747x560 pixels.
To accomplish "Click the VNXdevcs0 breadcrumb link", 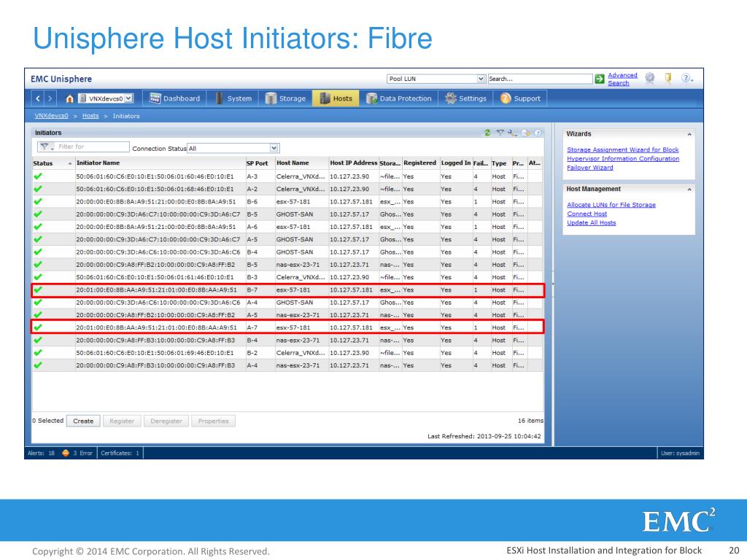I will pos(52,116).
